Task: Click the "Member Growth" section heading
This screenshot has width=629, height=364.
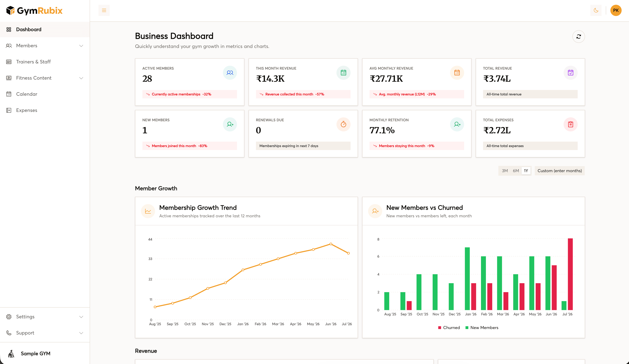Action: [x=156, y=188]
